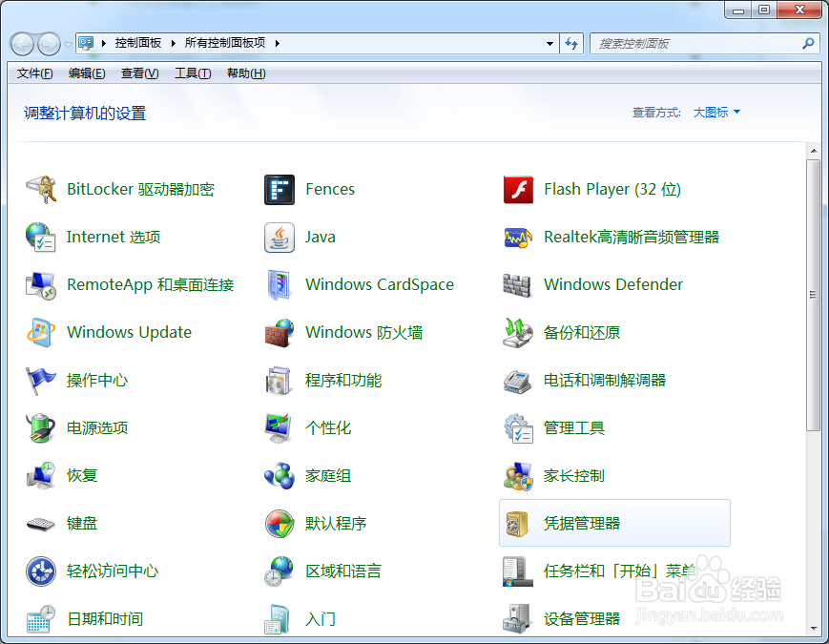Expand the arrow after 所有控制面板项 breadcrumb

coord(277,43)
